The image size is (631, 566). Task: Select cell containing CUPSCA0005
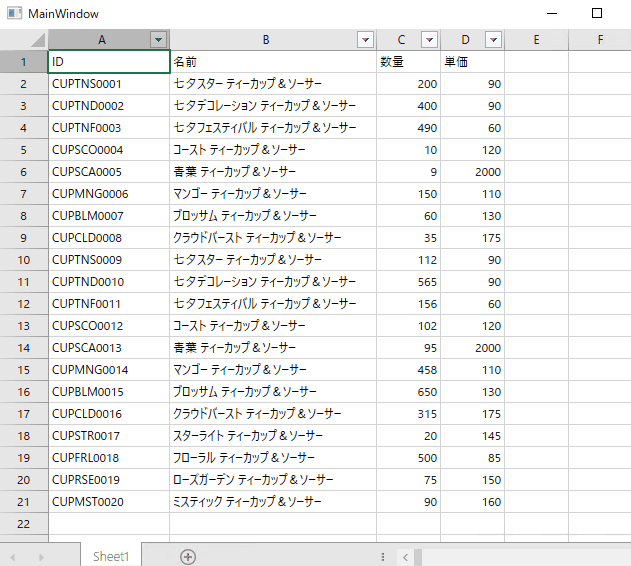pos(108,172)
